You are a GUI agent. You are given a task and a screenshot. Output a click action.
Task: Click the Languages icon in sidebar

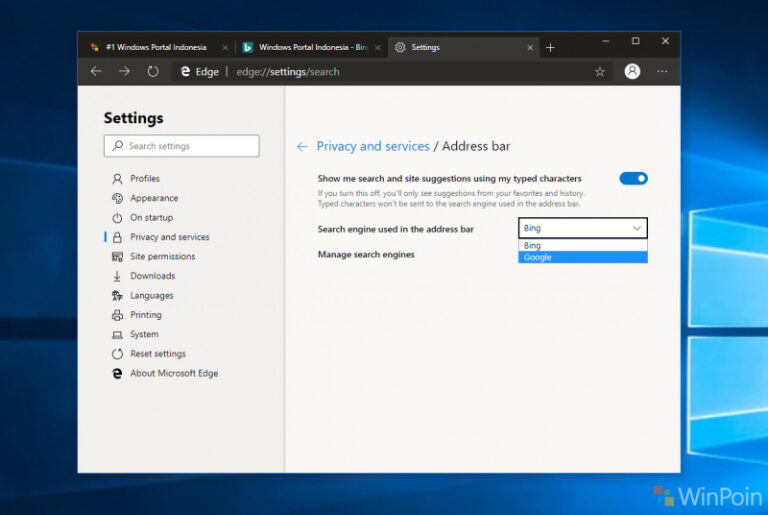point(117,295)
